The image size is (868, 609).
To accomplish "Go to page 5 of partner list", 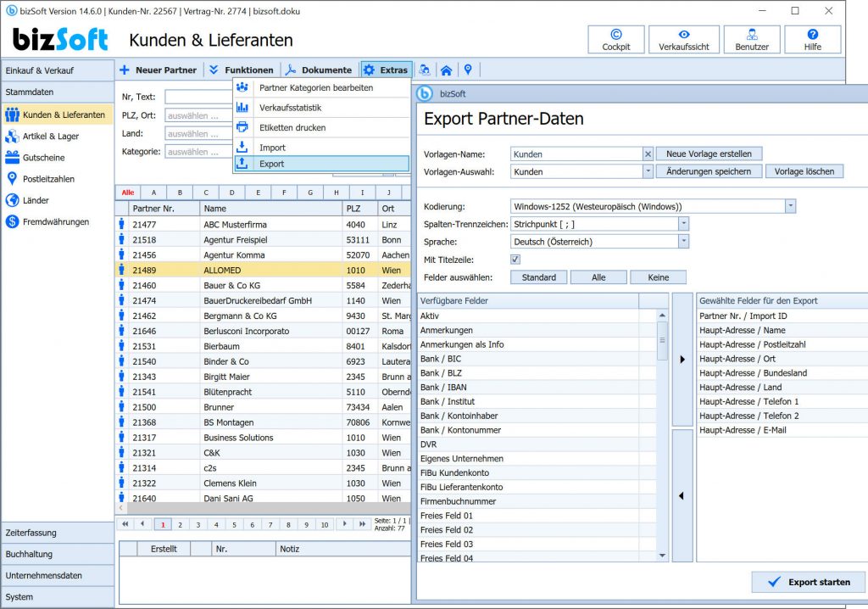I will [234, 524].
